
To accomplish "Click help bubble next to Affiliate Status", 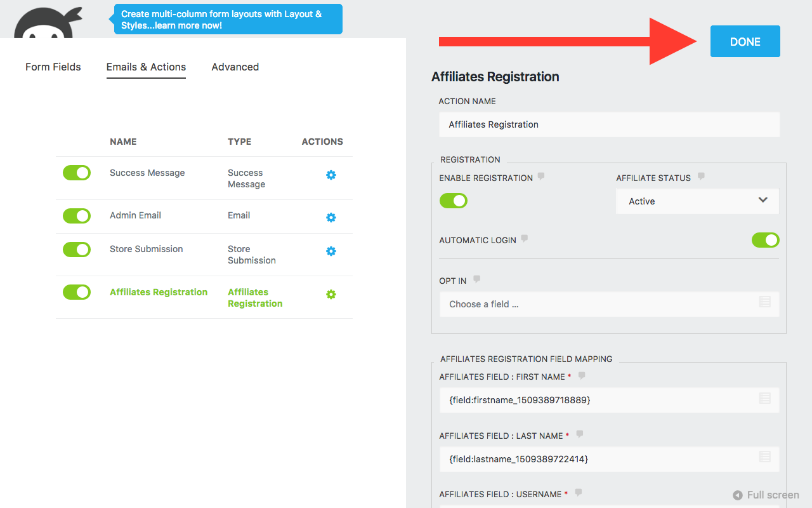I will tap(701, 177).
